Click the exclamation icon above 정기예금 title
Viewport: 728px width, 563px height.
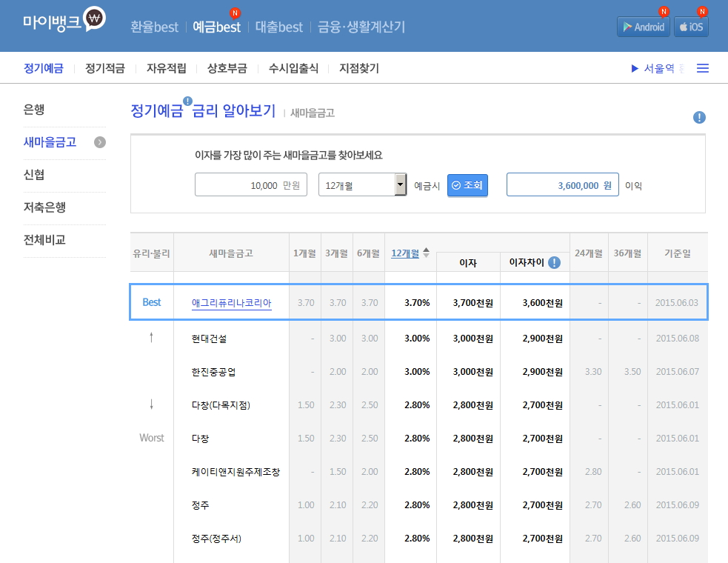pyautogui.click(x=187, y=101)
